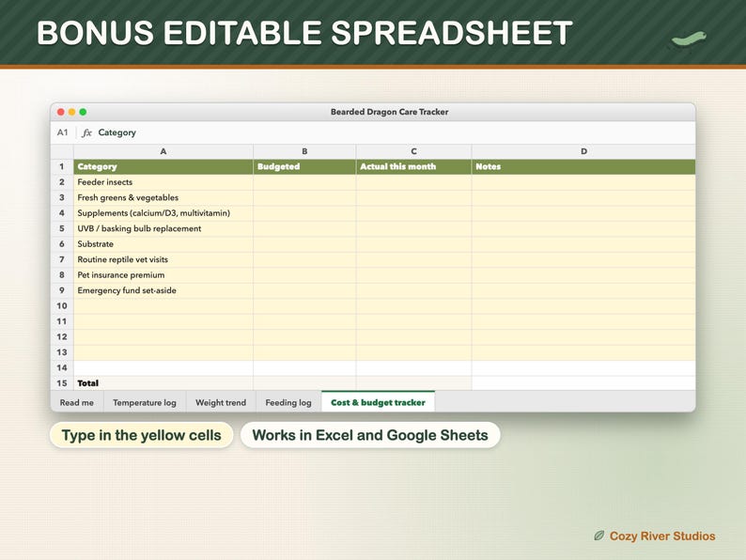Click the yellow minimize window button

click(71, 112)
